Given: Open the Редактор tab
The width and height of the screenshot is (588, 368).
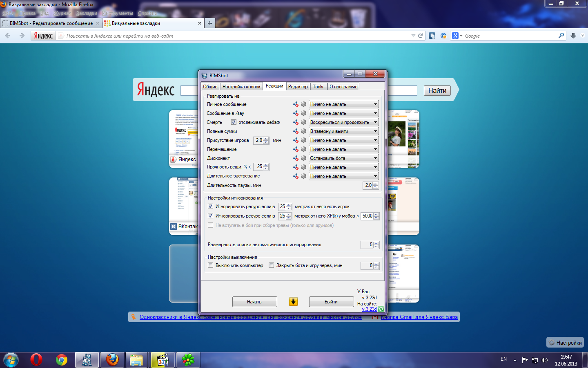Looking at the screenshot, I should [x=298, y=87].
